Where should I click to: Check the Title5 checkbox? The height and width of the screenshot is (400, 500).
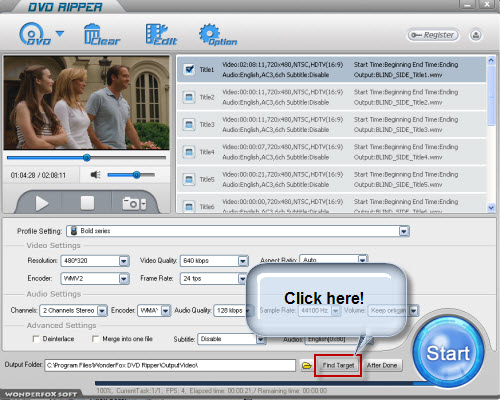tap(189, 179)
